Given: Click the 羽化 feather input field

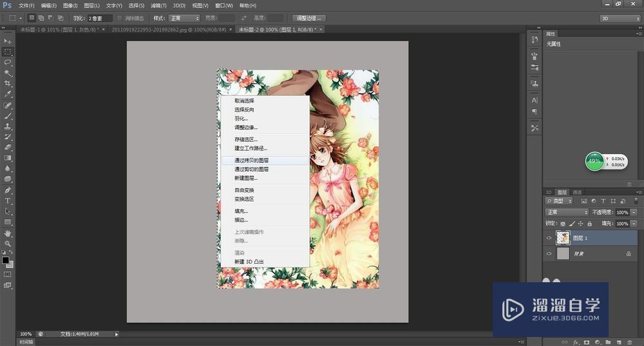Looking at the screenshot, I should [x=100, y=18].
